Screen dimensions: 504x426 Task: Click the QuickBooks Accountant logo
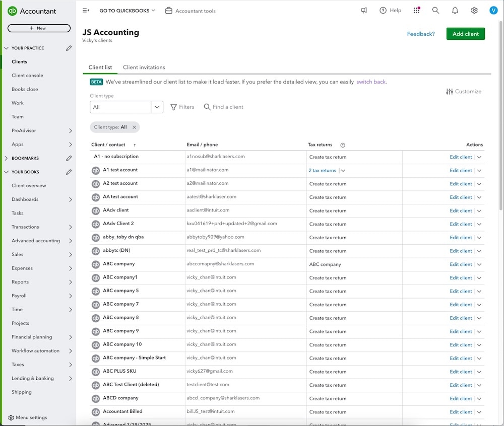[x=30, y=10]
